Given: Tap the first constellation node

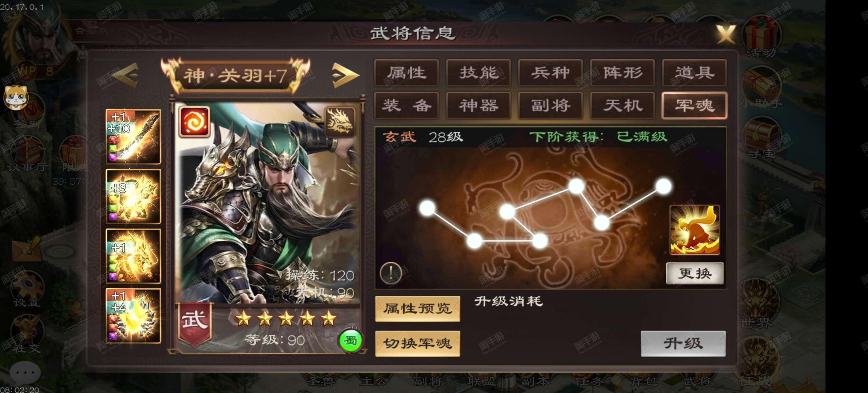Looking at the screenshot, I should click(427, 208).
